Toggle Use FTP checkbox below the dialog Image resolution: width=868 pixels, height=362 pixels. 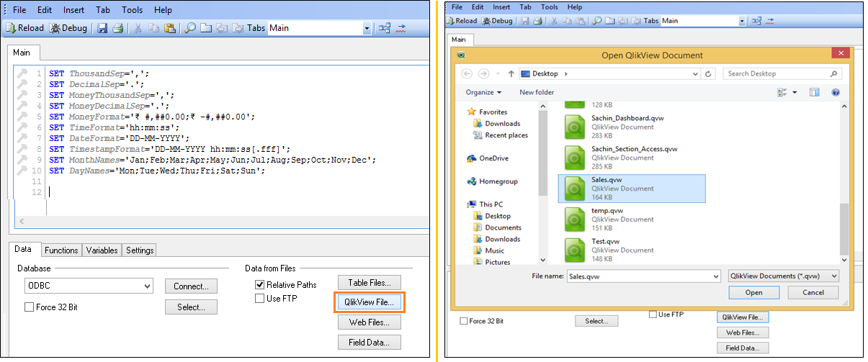pyautogui.click(x=653, y=315)
